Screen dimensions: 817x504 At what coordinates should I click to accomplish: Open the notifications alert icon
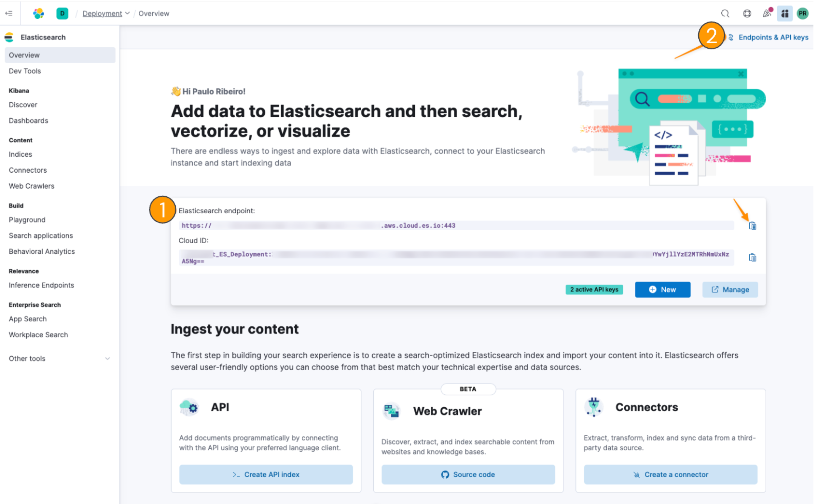(767, 13)
